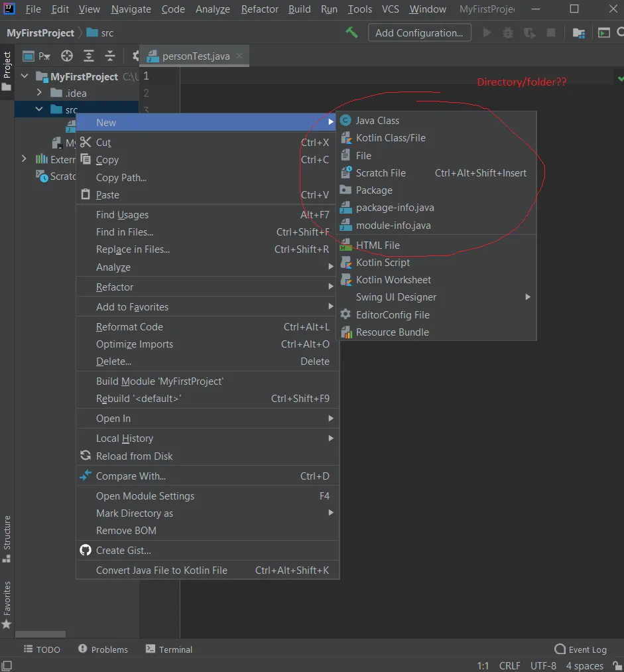Viewport: 624px width, 672px height.
Task: Expand Mark Directory as submenu
Action: pyautogui.click(x=208, y=513)
